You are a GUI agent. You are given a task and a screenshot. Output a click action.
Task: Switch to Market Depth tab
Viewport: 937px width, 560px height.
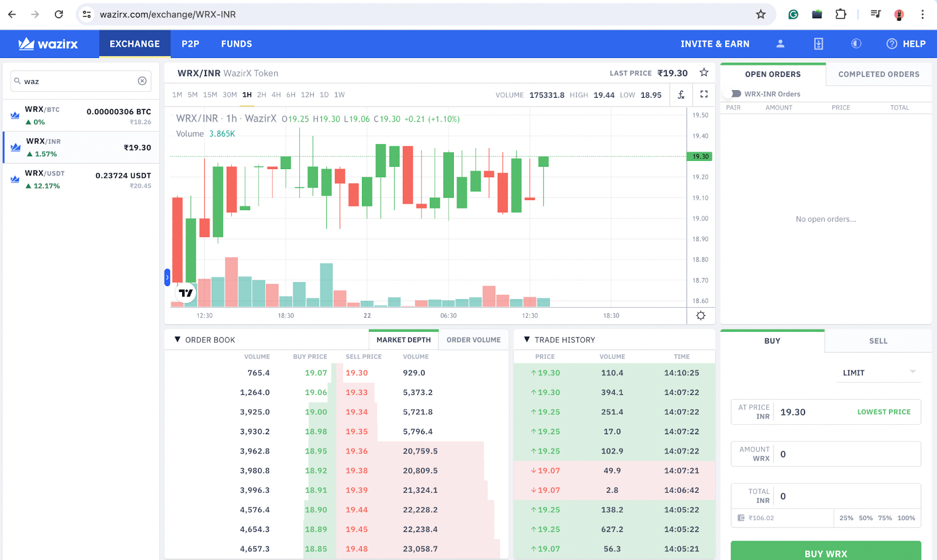403,340
